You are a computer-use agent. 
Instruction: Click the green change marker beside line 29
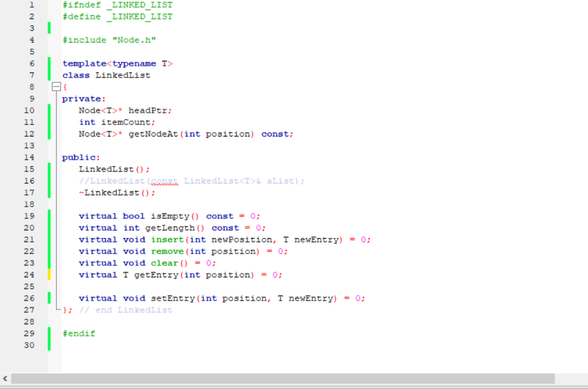tap(51, 333)
